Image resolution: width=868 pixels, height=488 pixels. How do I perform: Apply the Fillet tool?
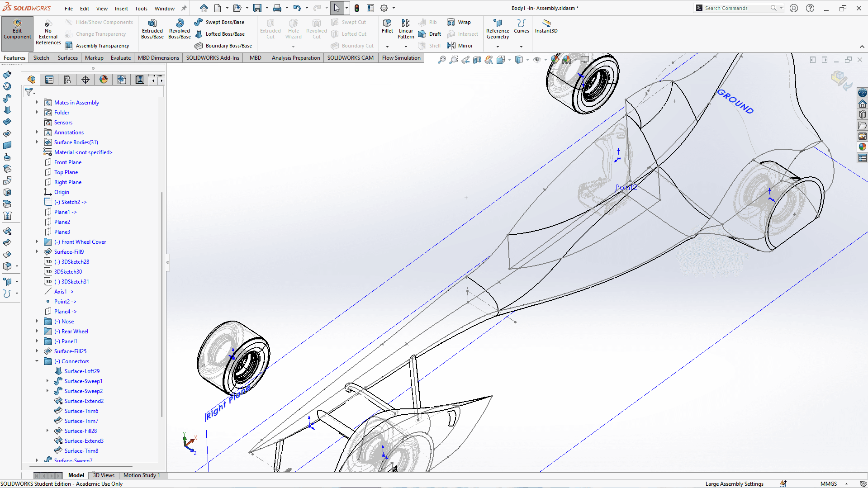coord(387,27)
